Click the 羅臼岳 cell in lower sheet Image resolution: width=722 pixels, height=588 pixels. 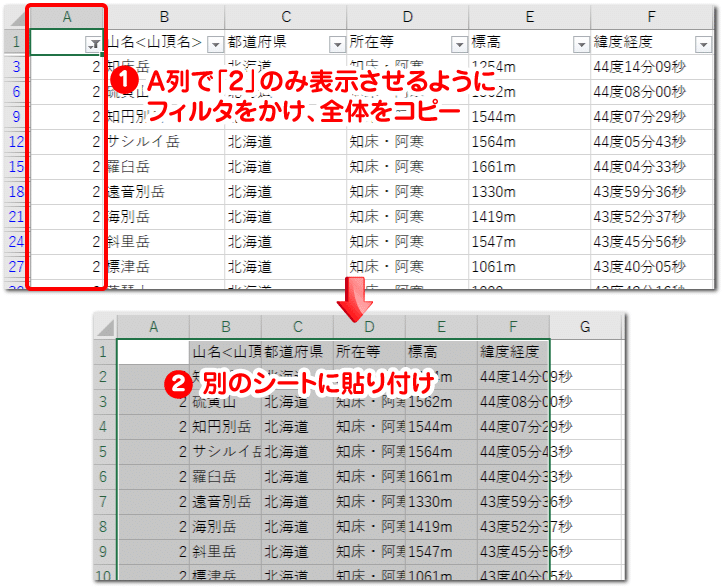225,477
